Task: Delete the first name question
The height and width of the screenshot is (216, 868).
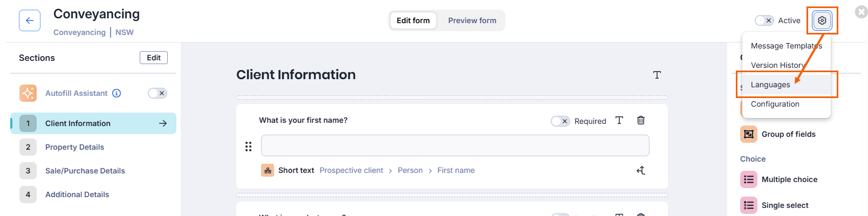Action: [x=641, y=120]
